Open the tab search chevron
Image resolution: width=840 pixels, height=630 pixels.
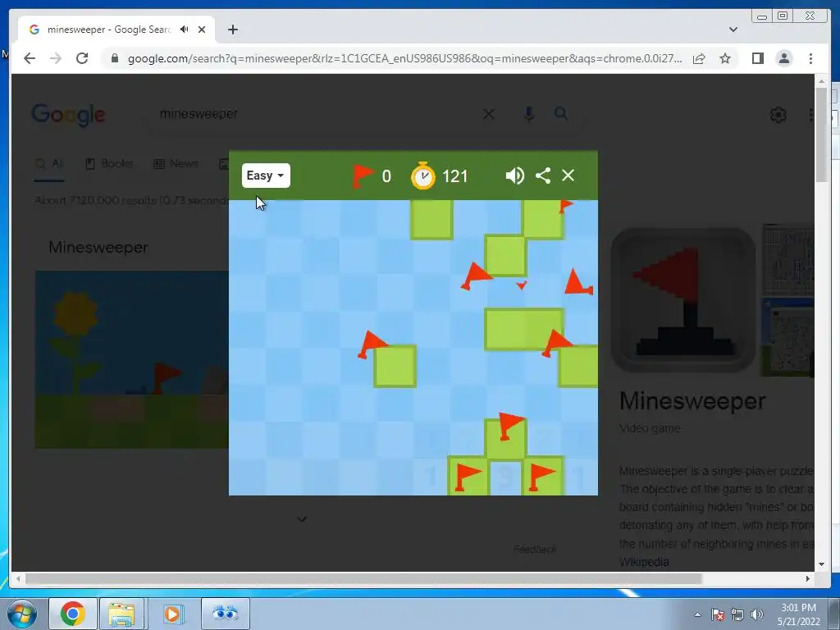[x=733, y=30]
